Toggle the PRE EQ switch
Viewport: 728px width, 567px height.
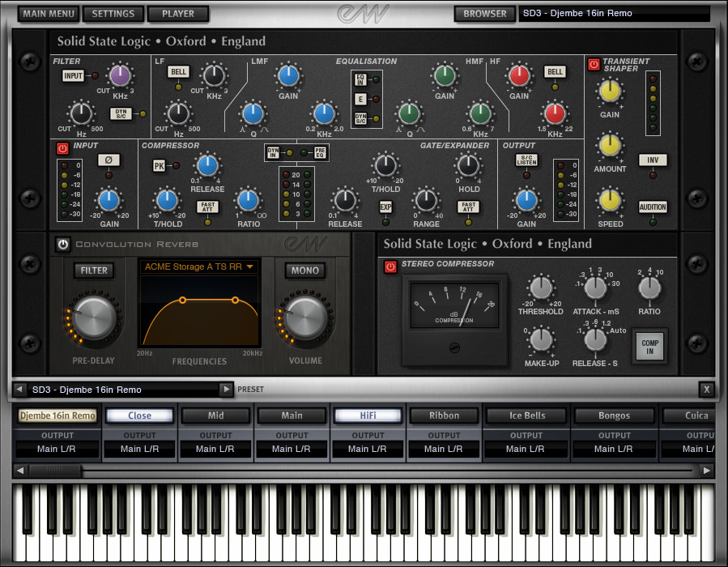[320, 152]
